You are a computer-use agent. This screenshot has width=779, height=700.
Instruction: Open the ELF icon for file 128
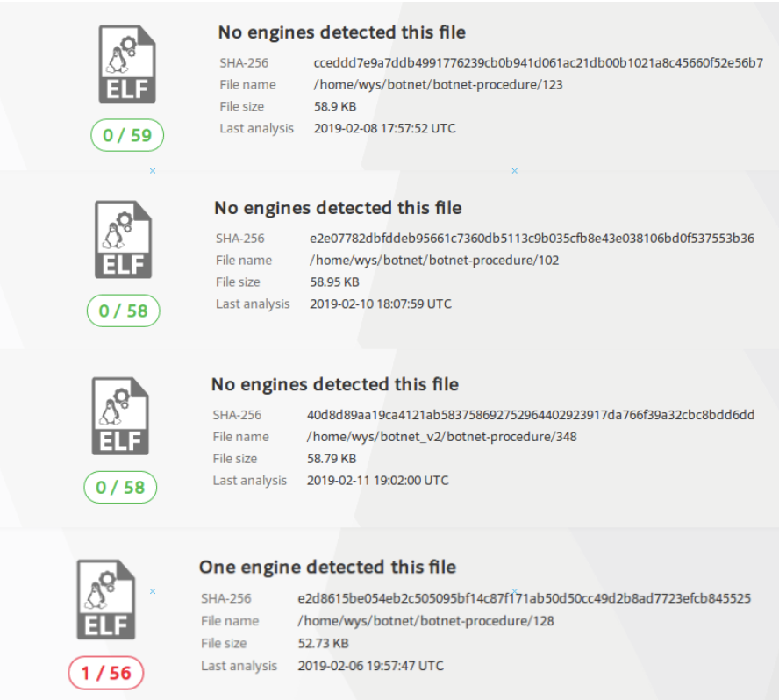click(105, 598)
